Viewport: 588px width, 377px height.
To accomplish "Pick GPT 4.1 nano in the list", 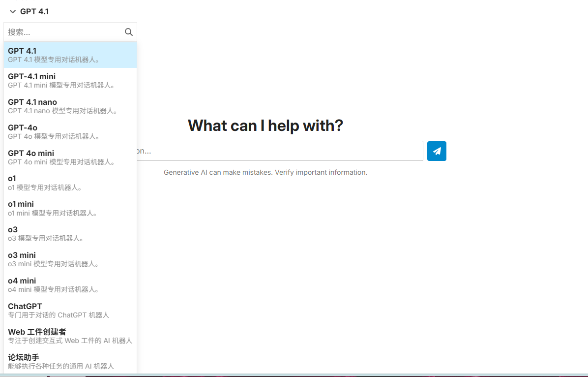I will click(x=70, y=106).
